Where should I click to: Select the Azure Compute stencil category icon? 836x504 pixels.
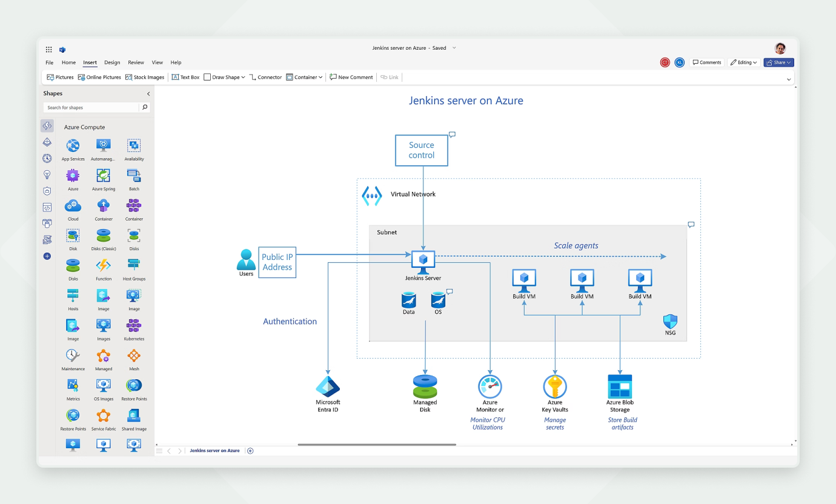pos(47,126)
